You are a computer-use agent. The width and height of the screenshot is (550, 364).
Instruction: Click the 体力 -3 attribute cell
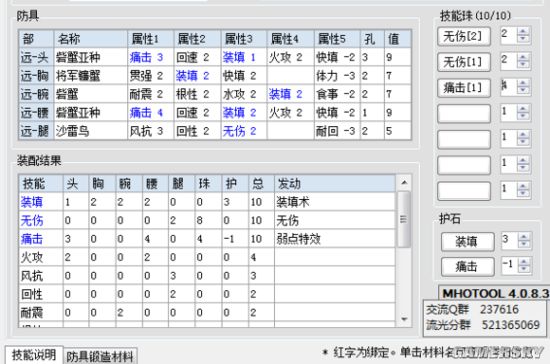[x=336, y=76]
